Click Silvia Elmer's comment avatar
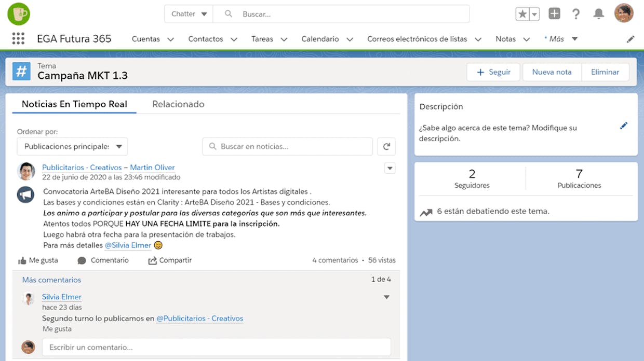The height and width of the screenshot is (361, 644). (28, 299)
